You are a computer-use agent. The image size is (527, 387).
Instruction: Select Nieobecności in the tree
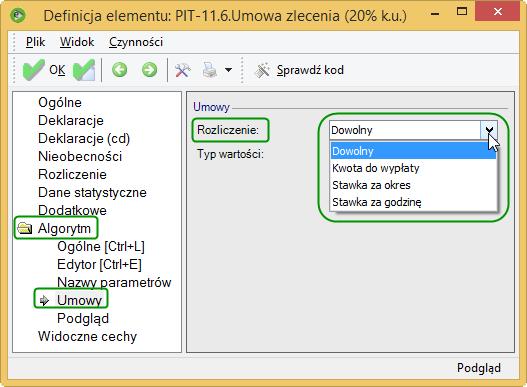click(x=80, y=156)
